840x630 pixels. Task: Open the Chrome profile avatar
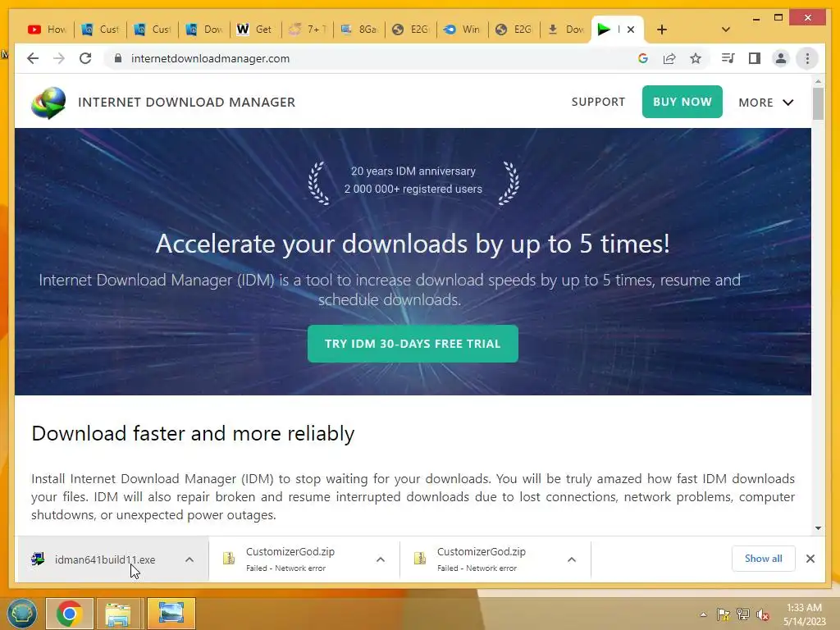point(781,58)
